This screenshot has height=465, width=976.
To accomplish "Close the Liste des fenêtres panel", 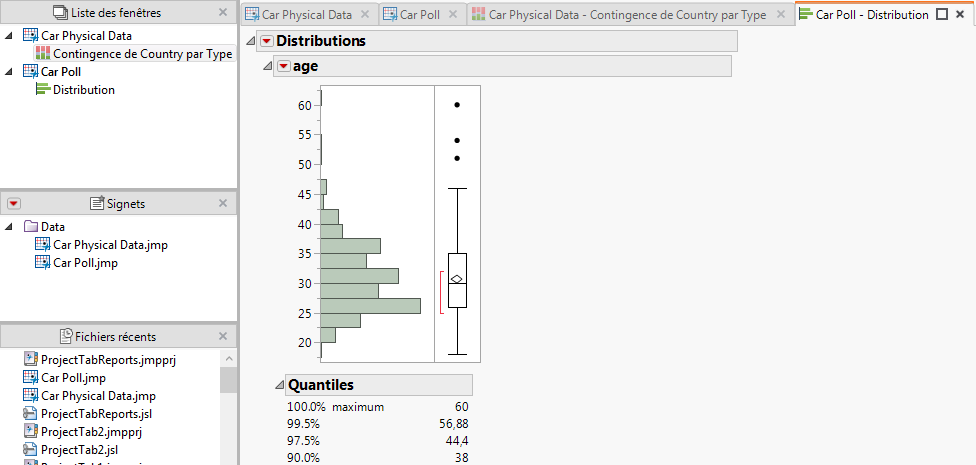I will (223, 13).
